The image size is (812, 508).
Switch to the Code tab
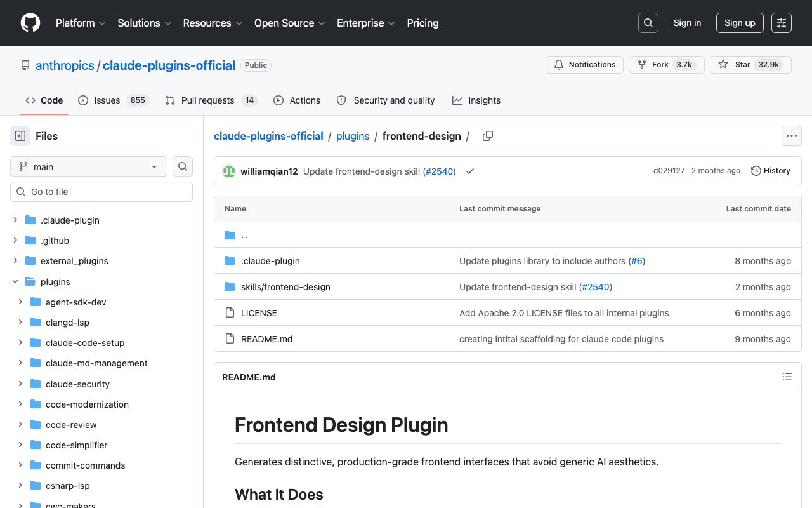pyautogui.click(x=44, y=100)
